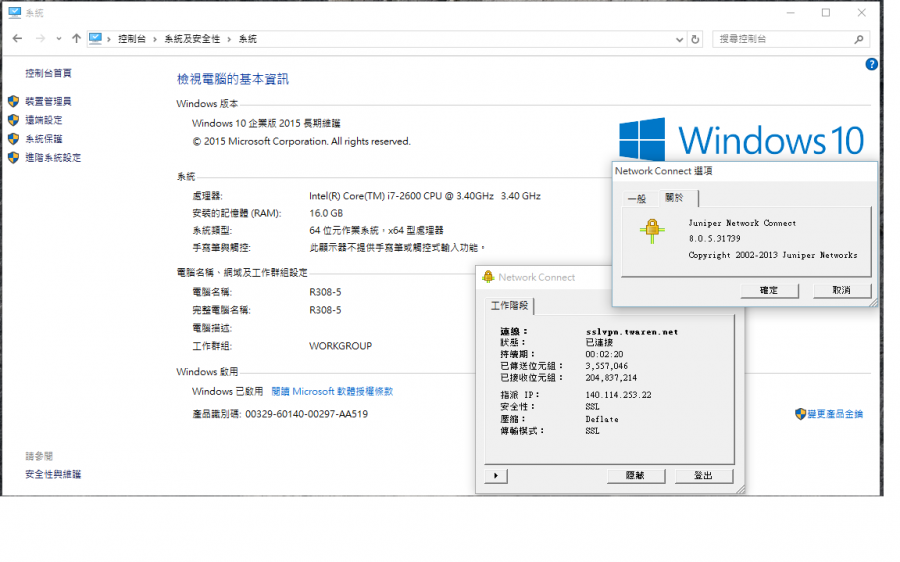This screenshot has width=900, height=562.
Task: Click the Network Connect title bar lock icon
Action: [488, 277]
